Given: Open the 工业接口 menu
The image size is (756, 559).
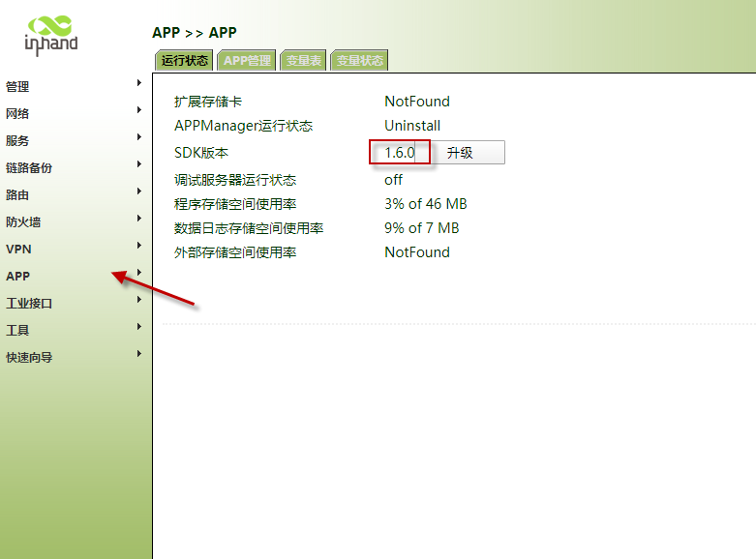Looking at the screenshot, I should pos(29,304).
